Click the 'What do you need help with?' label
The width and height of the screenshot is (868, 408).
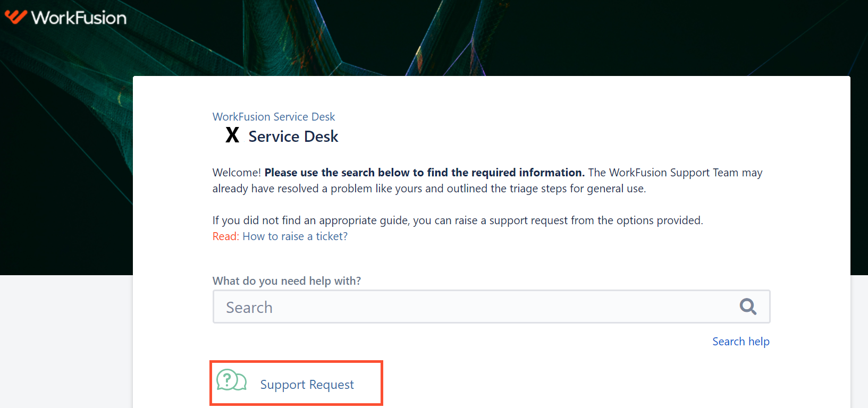point(286,281)
